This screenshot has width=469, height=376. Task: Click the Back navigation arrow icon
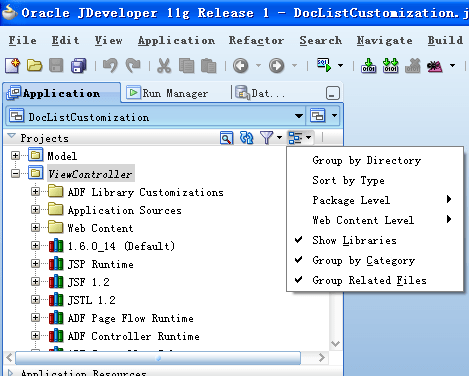click(241, 65)
